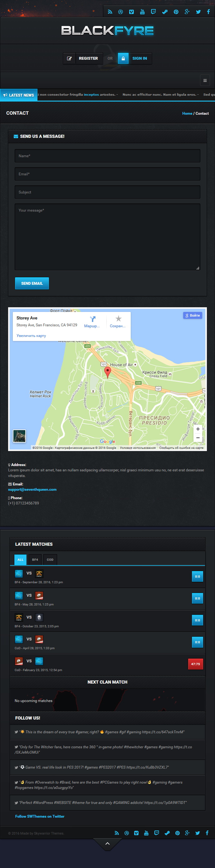Click Сообщить об ошибке на карте link
Viewport: 215px width, 868px height.
181,448
